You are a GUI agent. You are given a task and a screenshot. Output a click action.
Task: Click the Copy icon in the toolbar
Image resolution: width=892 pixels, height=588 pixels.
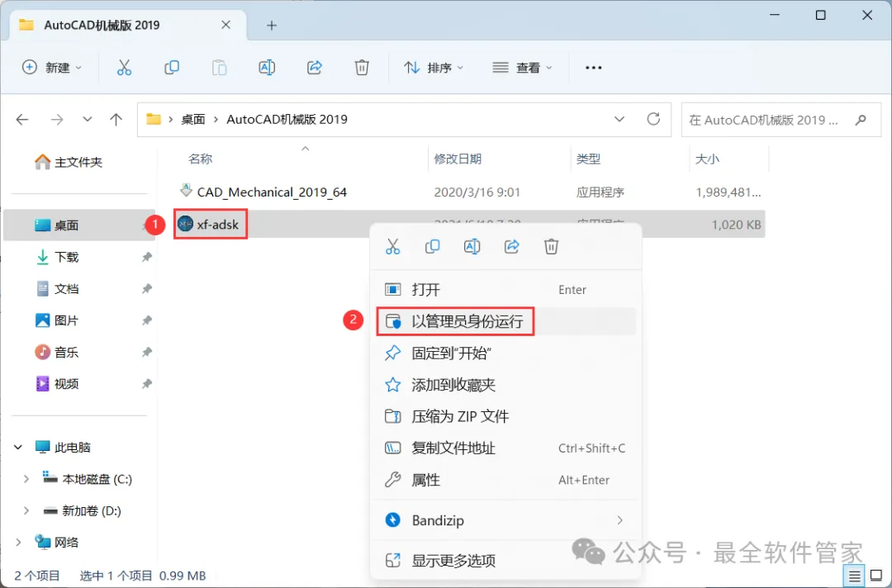(172, 68)
